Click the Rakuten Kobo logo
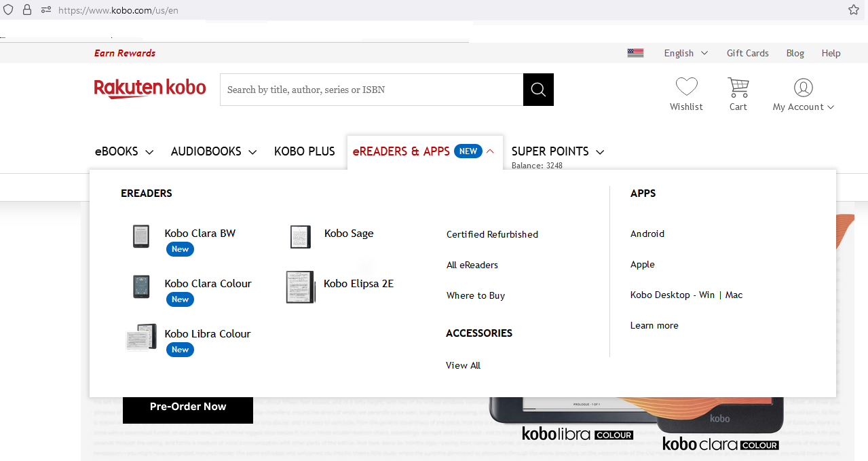This screenshot has width=868, height=461. pyautogui.click(x=150, y=89)
